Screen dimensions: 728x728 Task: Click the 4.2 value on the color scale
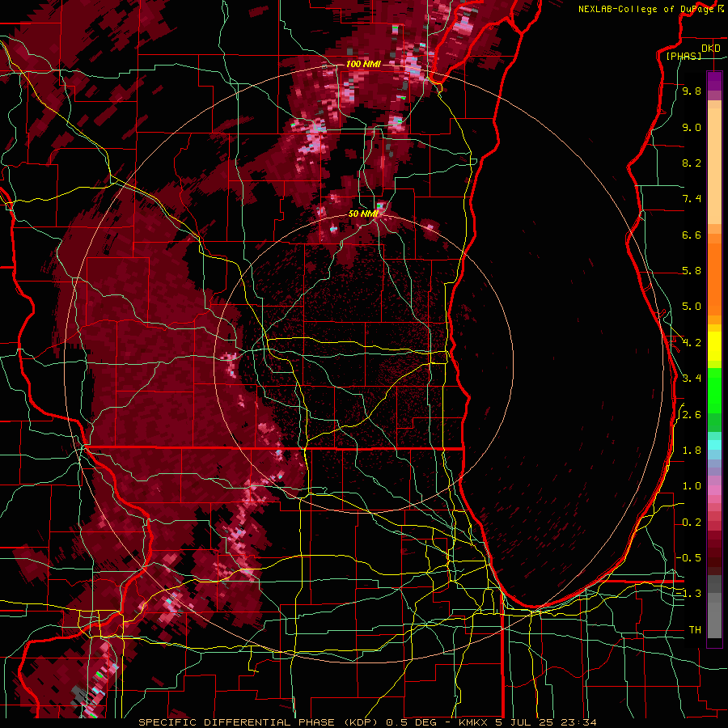pyautogui.click(x=692, y=343)
